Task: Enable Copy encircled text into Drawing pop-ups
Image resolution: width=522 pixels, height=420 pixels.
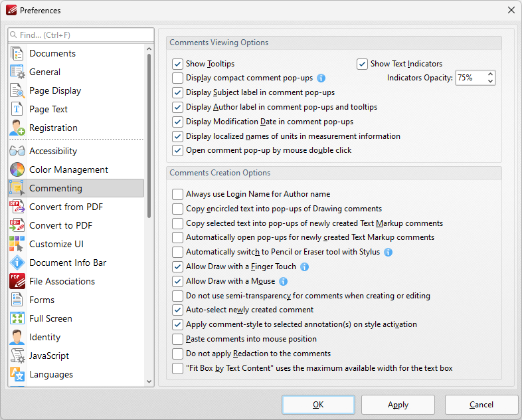Action: pos(177,209)
